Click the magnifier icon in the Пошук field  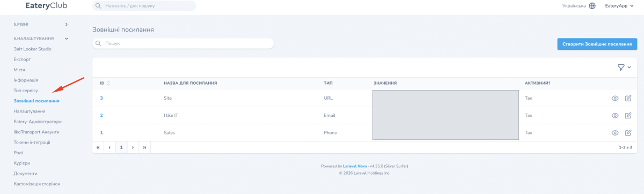click(98, 43)
